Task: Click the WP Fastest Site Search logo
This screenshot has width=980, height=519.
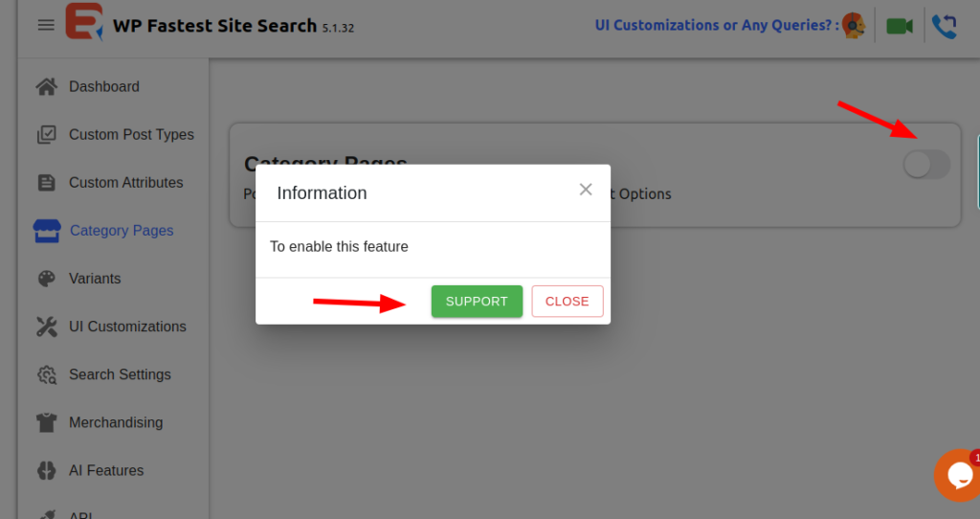Action: (x=84, y=23)
